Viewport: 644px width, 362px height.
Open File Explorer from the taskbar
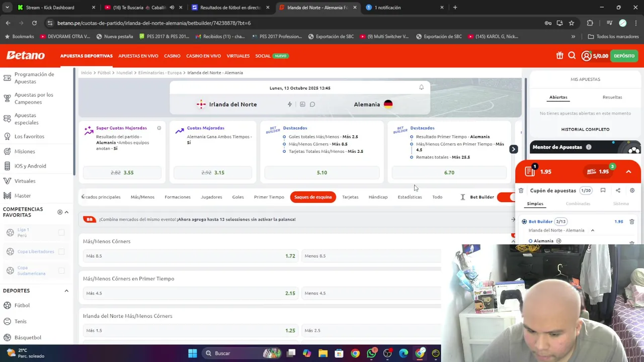(x=323, y=353)
